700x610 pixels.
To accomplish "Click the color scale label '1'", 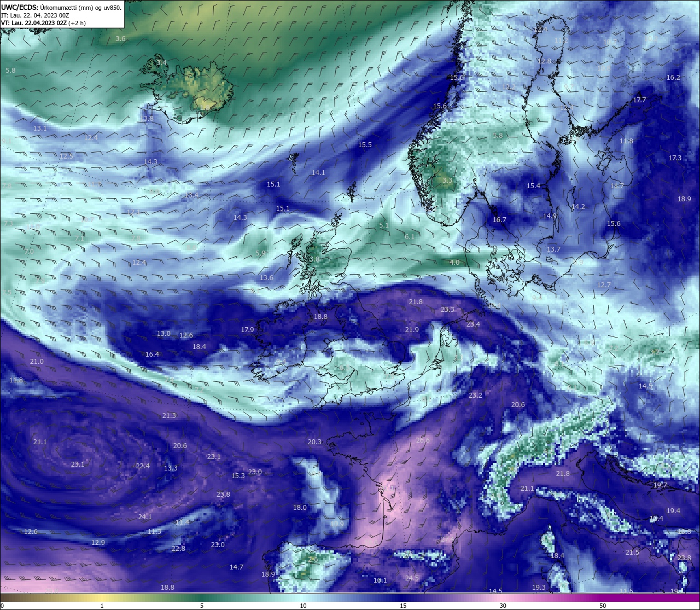I will click(102, 606).
